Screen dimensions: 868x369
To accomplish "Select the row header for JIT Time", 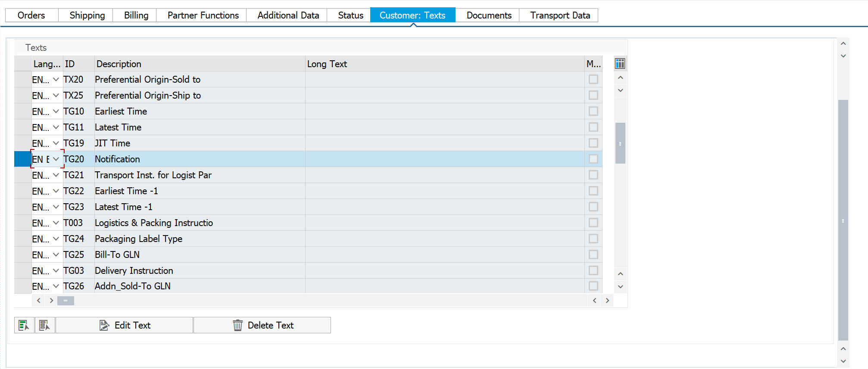I will click(22, 143).
